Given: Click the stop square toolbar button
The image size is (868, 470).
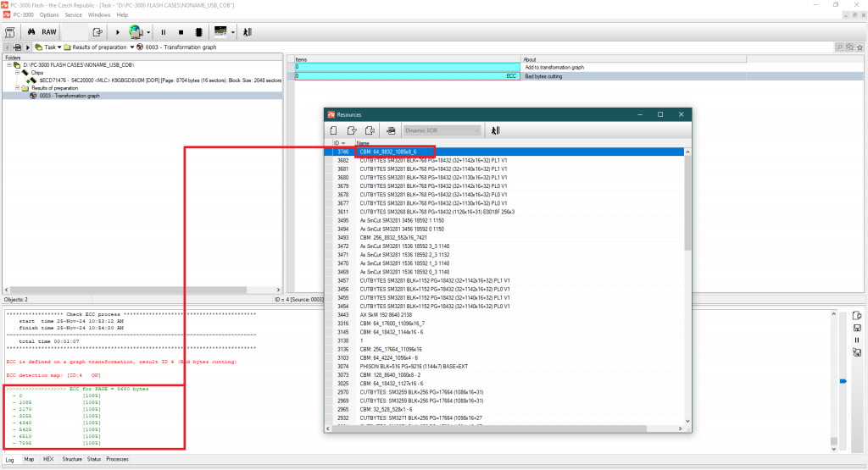Looking at the screenshot, I should pos(180,32).
